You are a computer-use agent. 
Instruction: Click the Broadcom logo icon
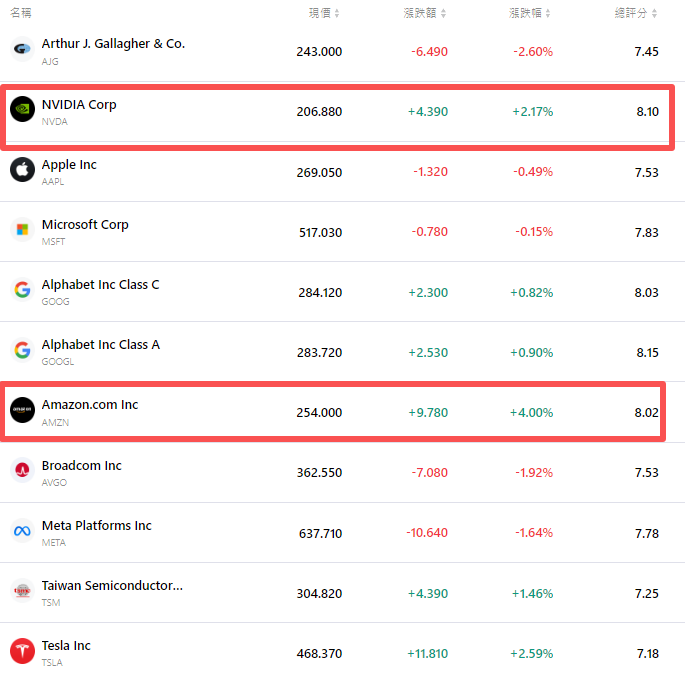tap(22, 471)
